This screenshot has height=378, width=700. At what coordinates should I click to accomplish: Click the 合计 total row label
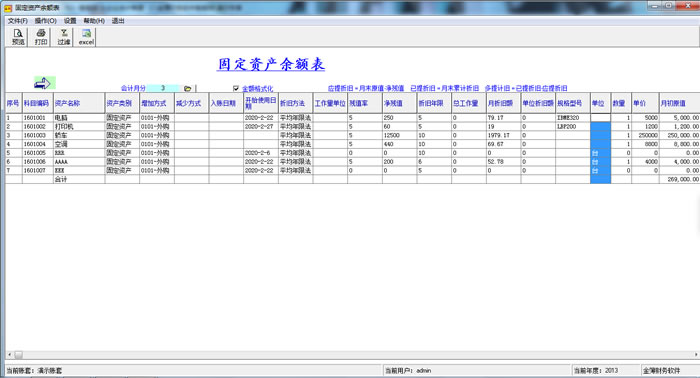point(79,179)
